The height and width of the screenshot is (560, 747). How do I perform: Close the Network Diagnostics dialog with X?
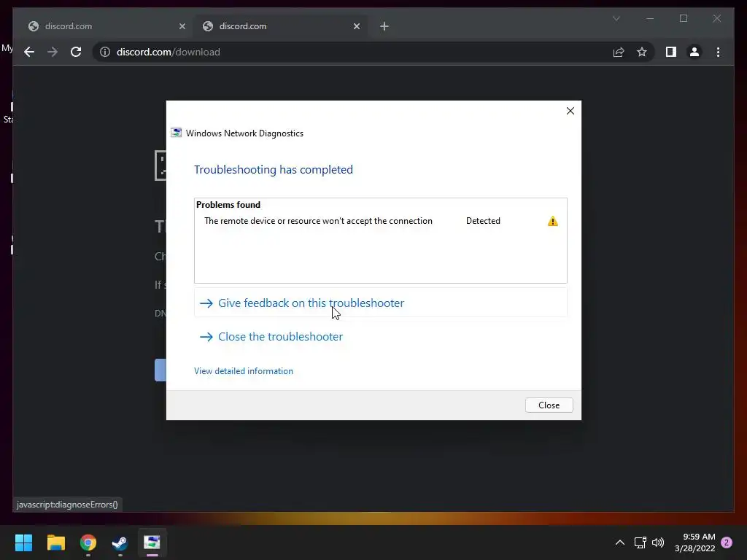[x=570, y=111]
